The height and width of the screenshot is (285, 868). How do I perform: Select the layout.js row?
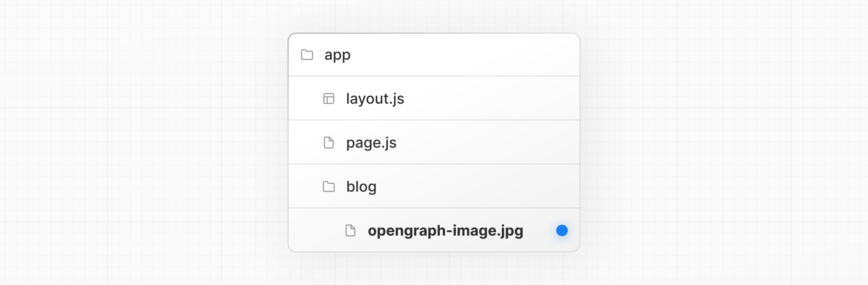click(375, 99)
